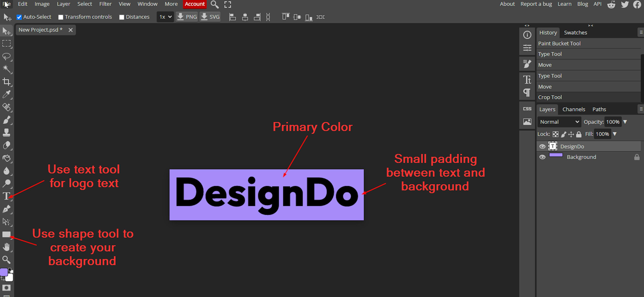Image resolution: width=644 pixels, height=297 pixels.
Task: Select Paint Bucket Tool history state
Action: (x=559, y=43)
